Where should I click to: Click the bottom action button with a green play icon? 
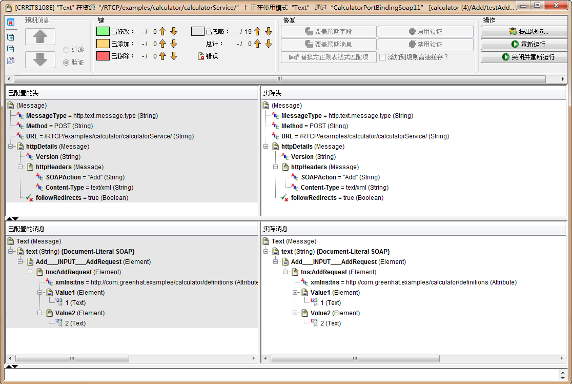pos(525,57)
